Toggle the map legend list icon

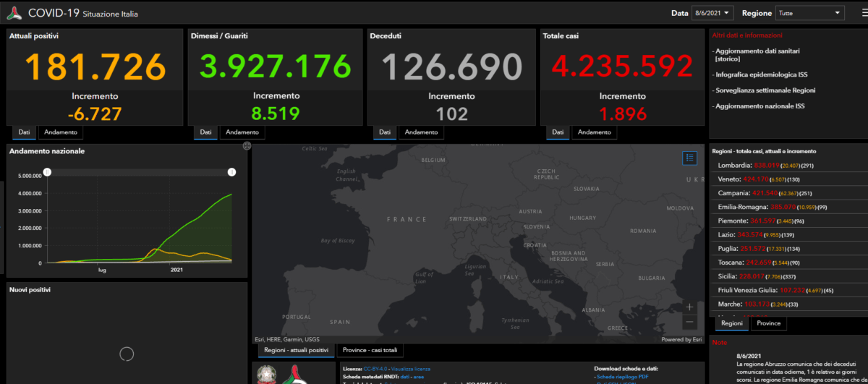pos(689,158)
